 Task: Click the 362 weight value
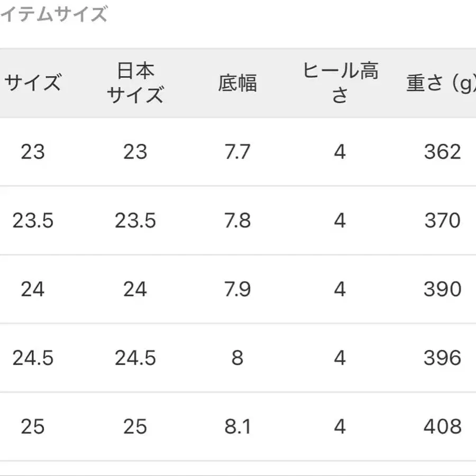[443, 152]
